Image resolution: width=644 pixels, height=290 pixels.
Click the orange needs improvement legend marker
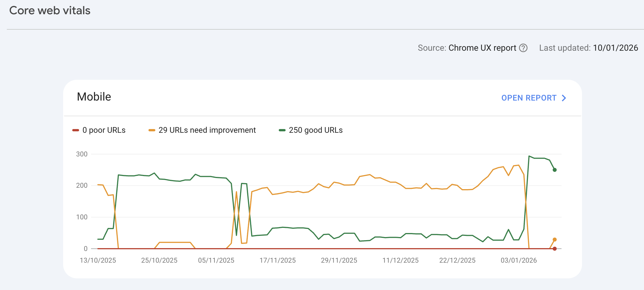pos(152,130)
